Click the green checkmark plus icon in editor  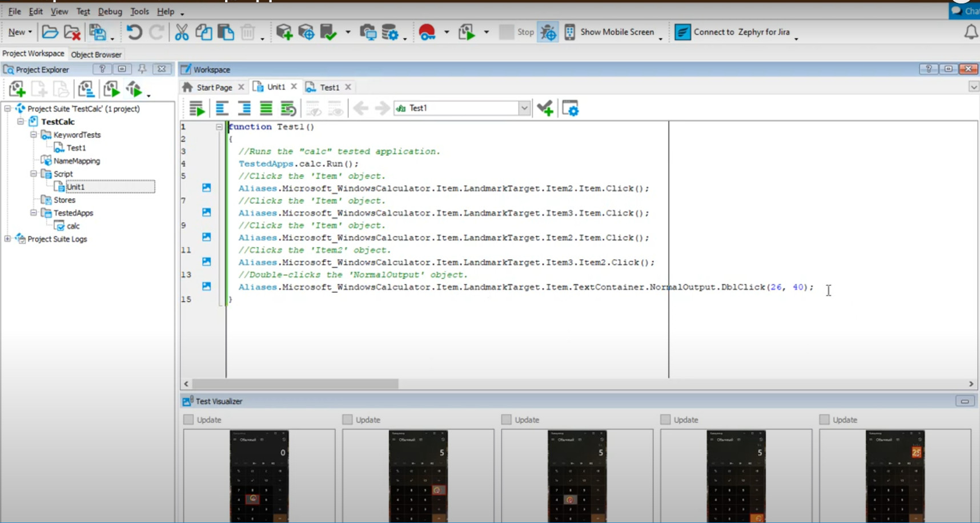click(545, 108)
